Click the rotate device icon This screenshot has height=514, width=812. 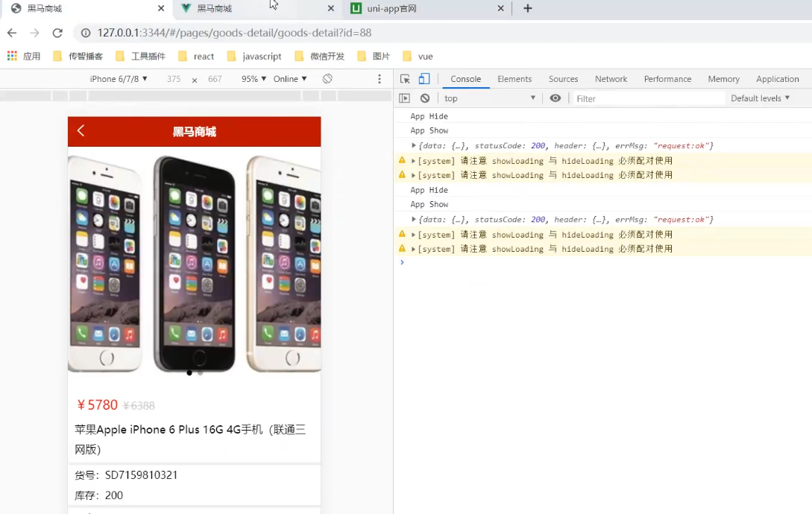pyautogui.click(x=327, y=79)
